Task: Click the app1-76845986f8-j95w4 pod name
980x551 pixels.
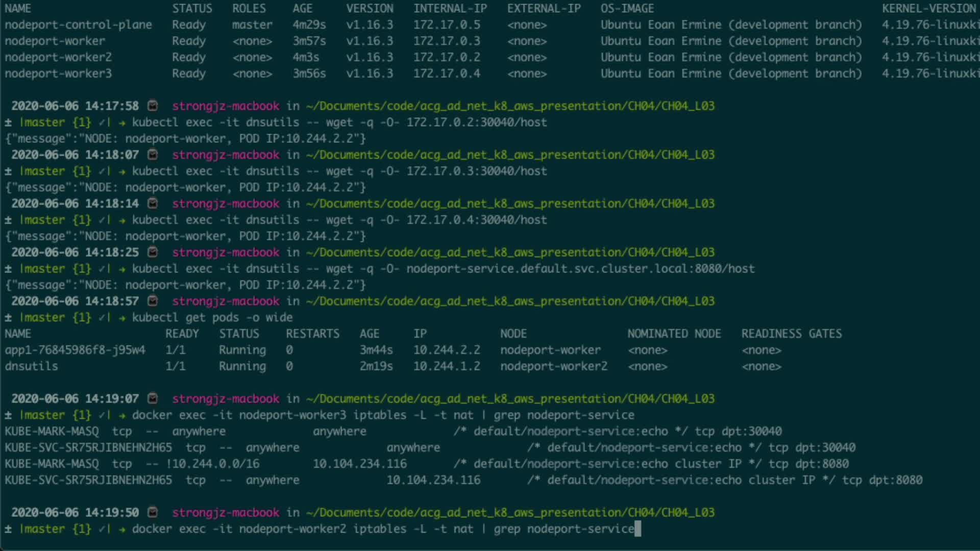Action: click(75, 350)
